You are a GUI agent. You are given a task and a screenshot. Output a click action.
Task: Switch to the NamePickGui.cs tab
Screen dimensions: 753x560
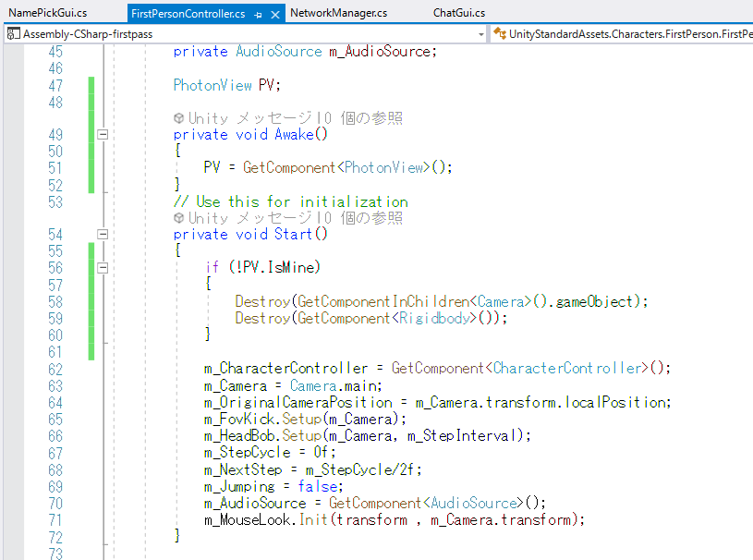point(48,13)
